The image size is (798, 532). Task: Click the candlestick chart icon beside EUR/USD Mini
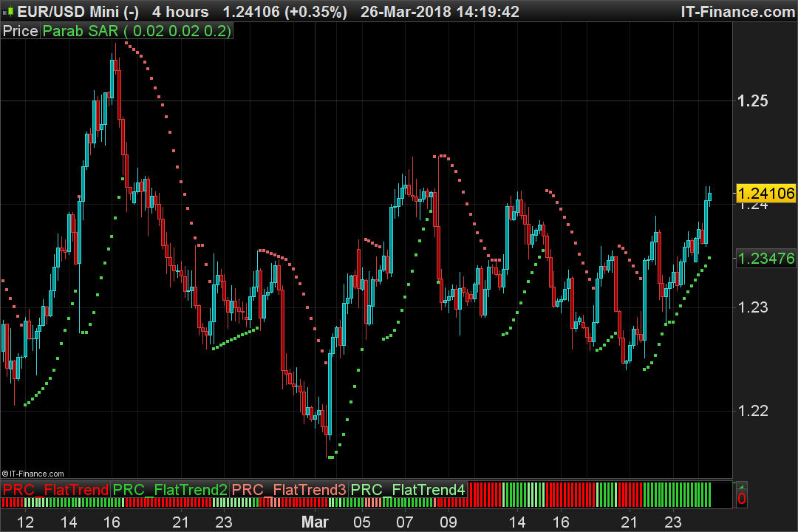pos(9,11)
